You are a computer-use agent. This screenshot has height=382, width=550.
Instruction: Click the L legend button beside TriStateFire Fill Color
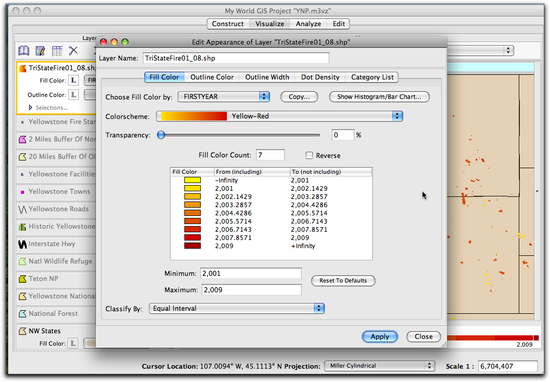[73, 80]
